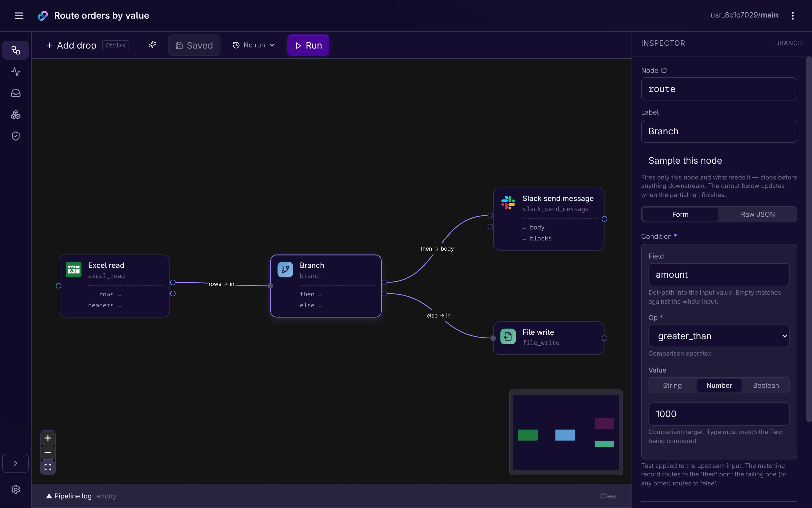Clear the pipeline log
This screenshot has width=812, height=508.
[x=609, y=496]
